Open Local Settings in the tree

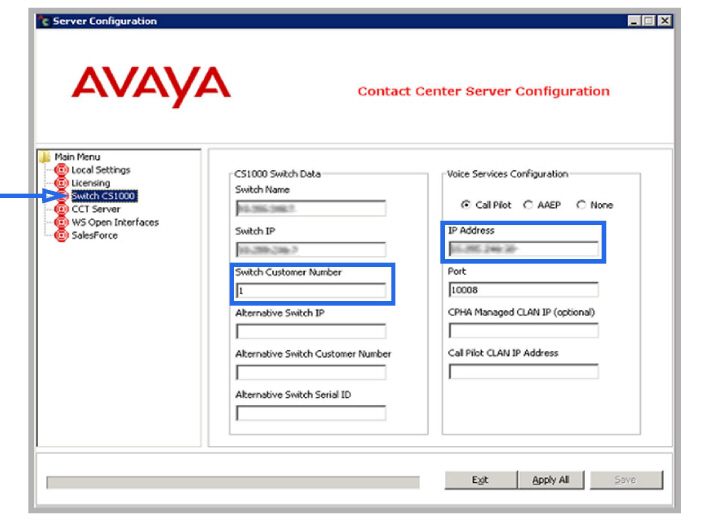(x=101, y=170)
